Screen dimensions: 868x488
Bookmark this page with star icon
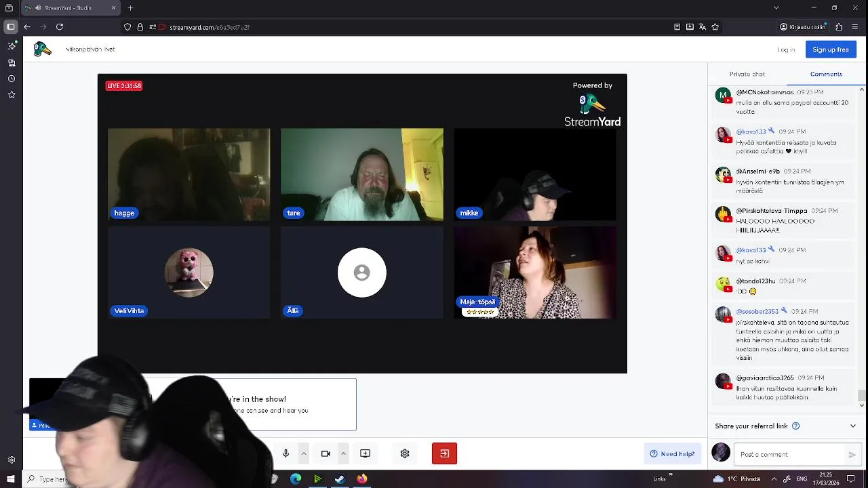715,27
